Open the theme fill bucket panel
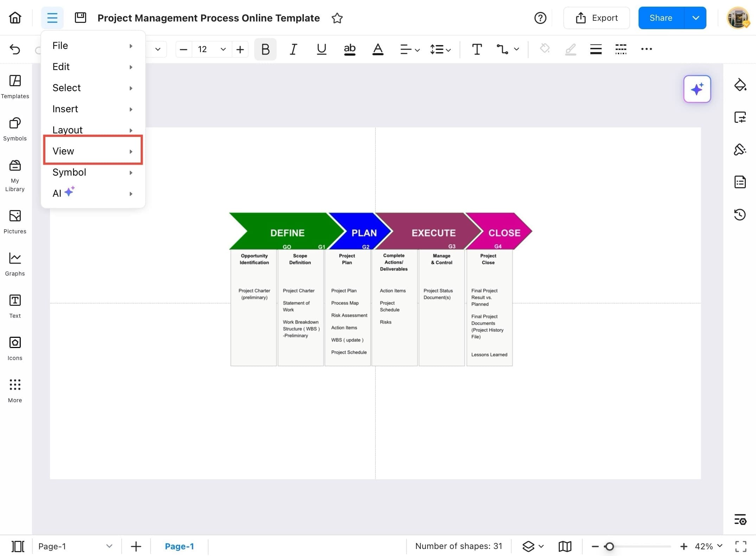Image resolution: width=756 pixels, height=556 pixels. pyautogui.click(x=740, y=85)
